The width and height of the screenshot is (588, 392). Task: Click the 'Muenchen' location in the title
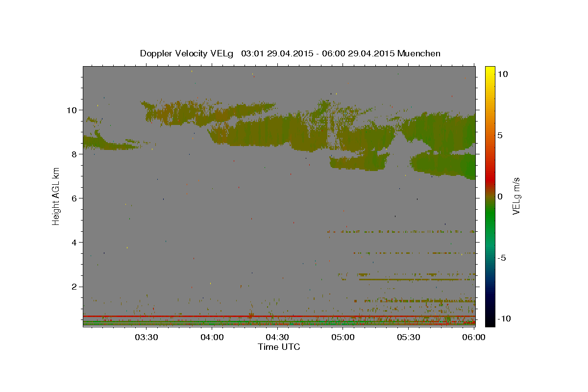[419, 53]
